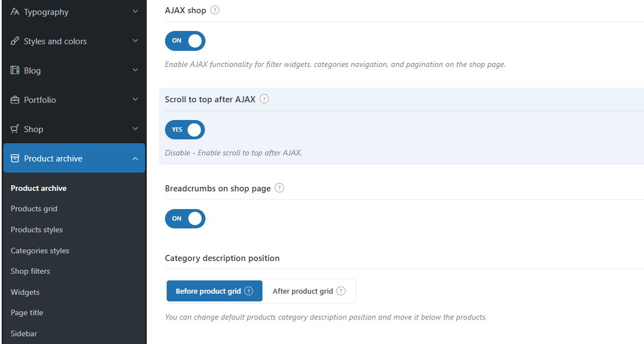The image size is (644, 344).
Task: Click the Shop cart icon
Action: tap(15, 129)
